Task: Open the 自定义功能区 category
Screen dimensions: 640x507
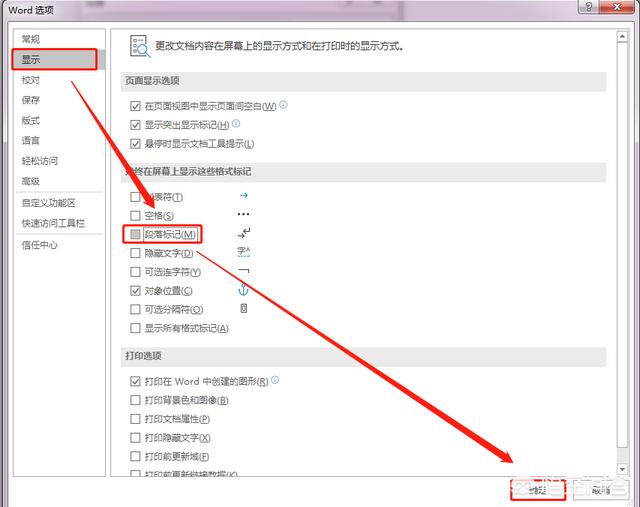Action: pos(59,203)
